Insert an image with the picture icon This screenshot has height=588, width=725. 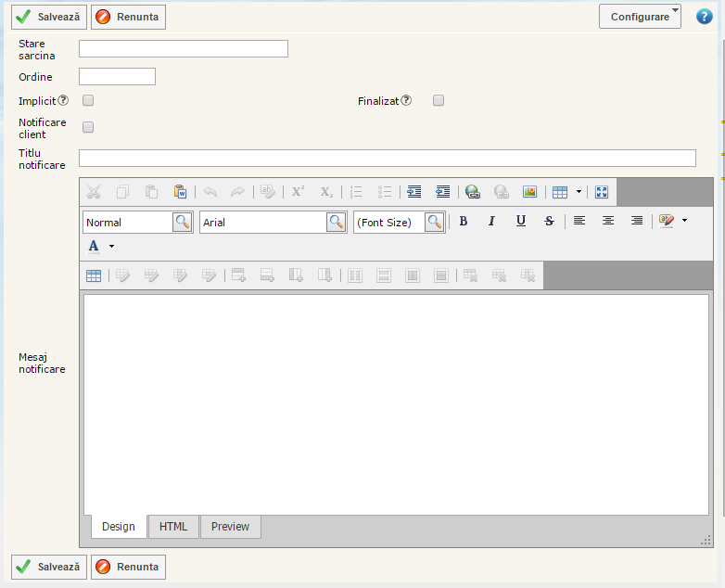(x=529, y=192)
